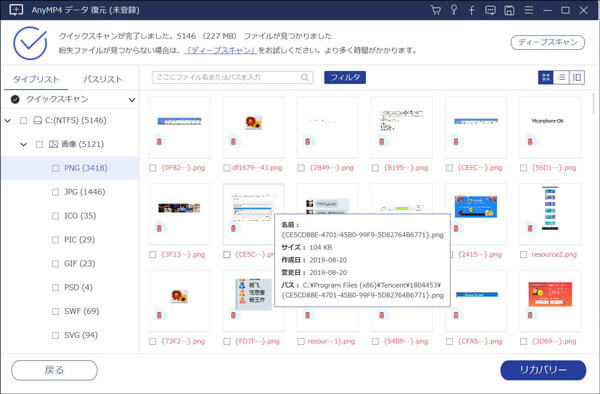Switch to detail preview view
The width and height of the screenshot is (600, 394).
coord(577,78)
